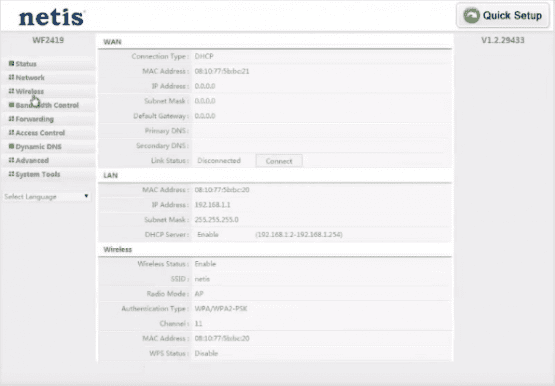Click the SSID value netis
This screenshot has width=555, height=386.
point(202,279)
